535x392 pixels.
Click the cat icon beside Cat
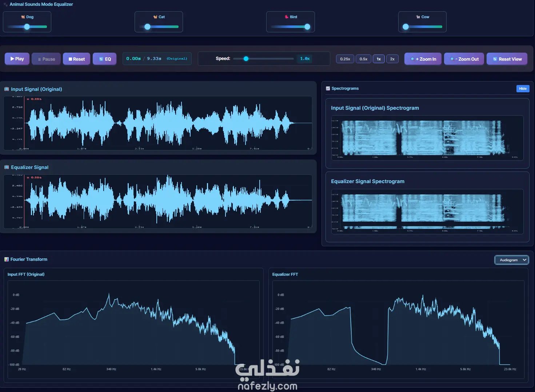[x=155, y=17]
